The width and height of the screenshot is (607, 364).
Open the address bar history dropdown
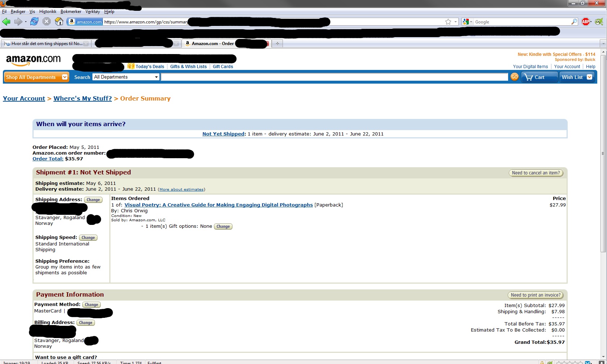455,22
